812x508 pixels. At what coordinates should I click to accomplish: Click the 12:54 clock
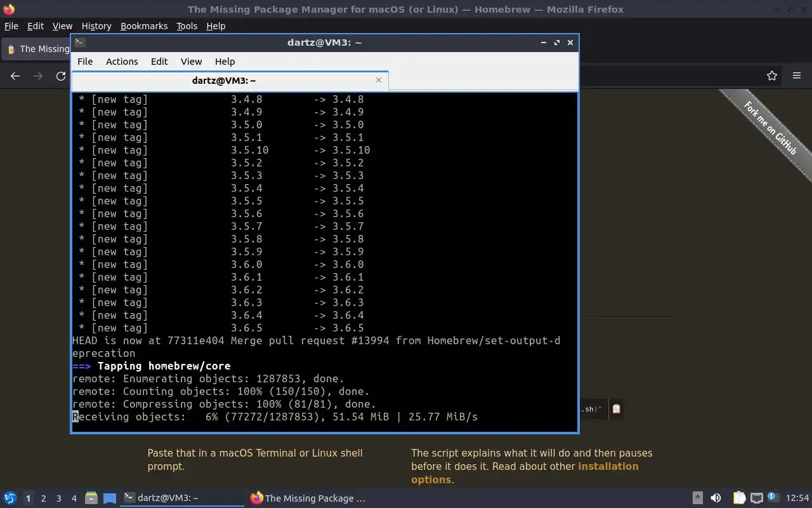point(797,498)
